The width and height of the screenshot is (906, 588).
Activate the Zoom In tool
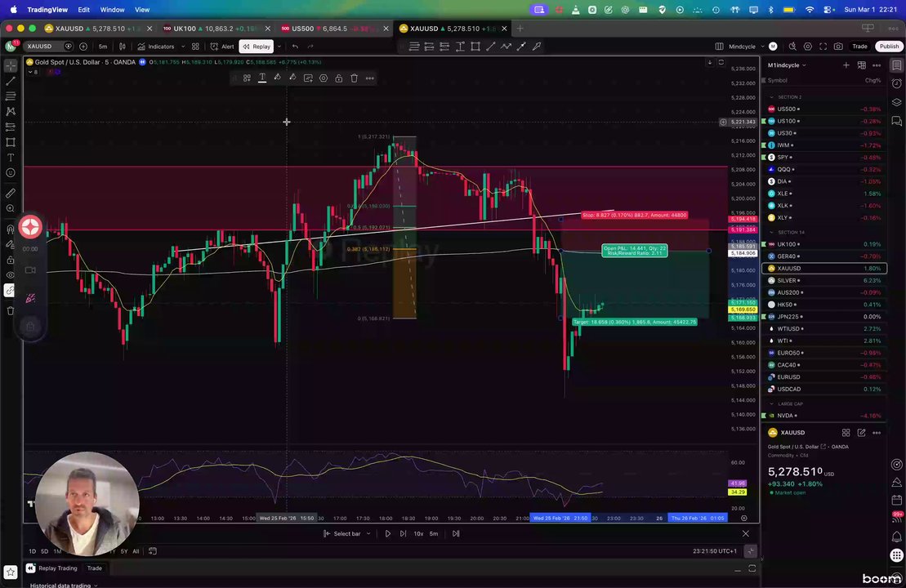pyautogui.click(x=11, y=208)
